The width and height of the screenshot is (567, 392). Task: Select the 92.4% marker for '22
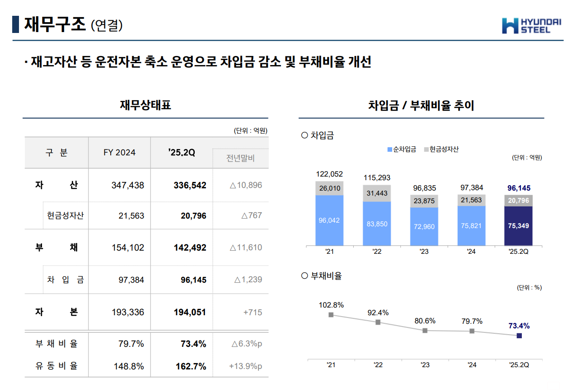pos(378,322)
